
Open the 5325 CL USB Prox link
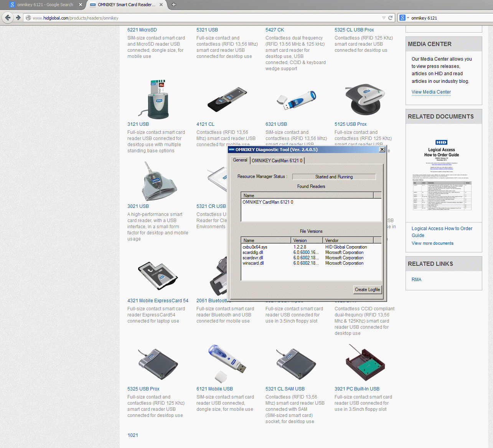click(x=354, y=30)
